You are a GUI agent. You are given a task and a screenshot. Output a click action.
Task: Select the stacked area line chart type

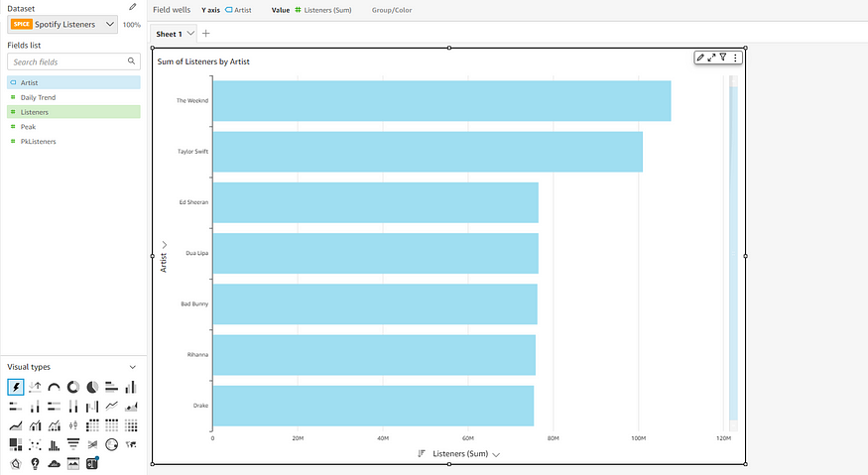pyautogui.click(x=131, y=407)
